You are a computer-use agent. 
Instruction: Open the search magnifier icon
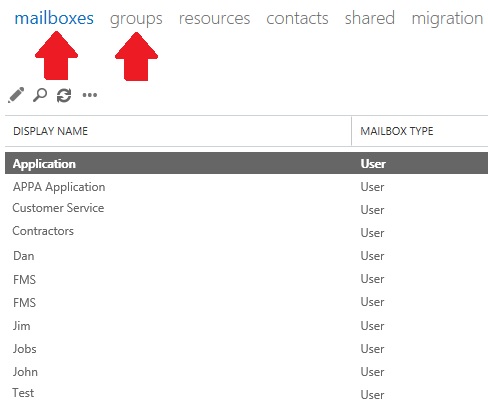pos(40,95)
